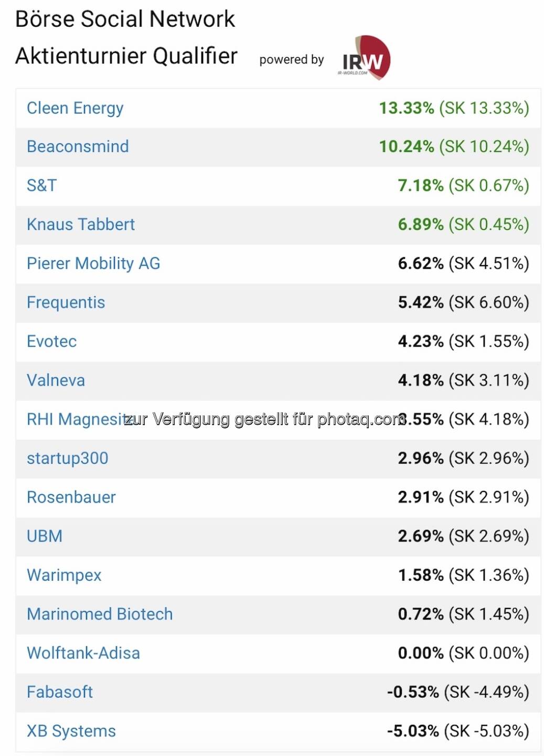Open the Beaconsmind stock link
Image resolution: width=544 pixels, height=756 pixels.
(x=78, y=146)
